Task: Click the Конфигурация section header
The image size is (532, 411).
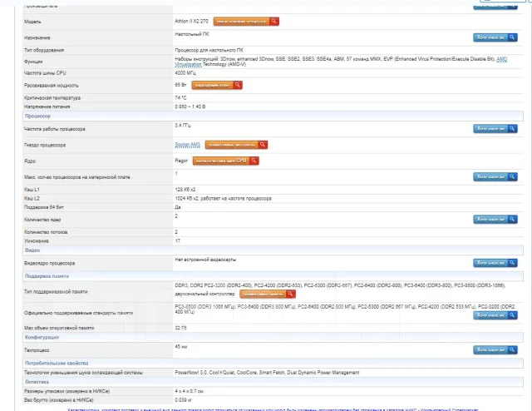Action: pos(273,338)
